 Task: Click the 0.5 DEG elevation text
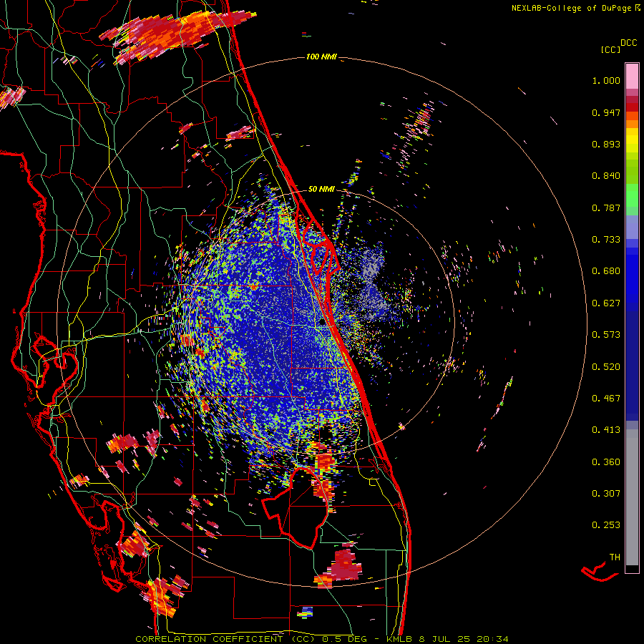(344, 639)
